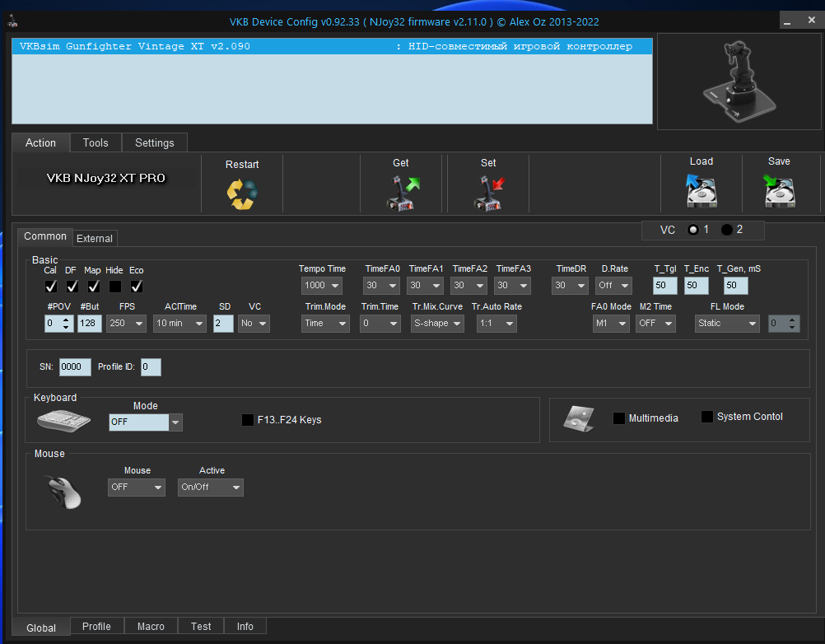Enable the Hide checkbox

click(115, 287)
